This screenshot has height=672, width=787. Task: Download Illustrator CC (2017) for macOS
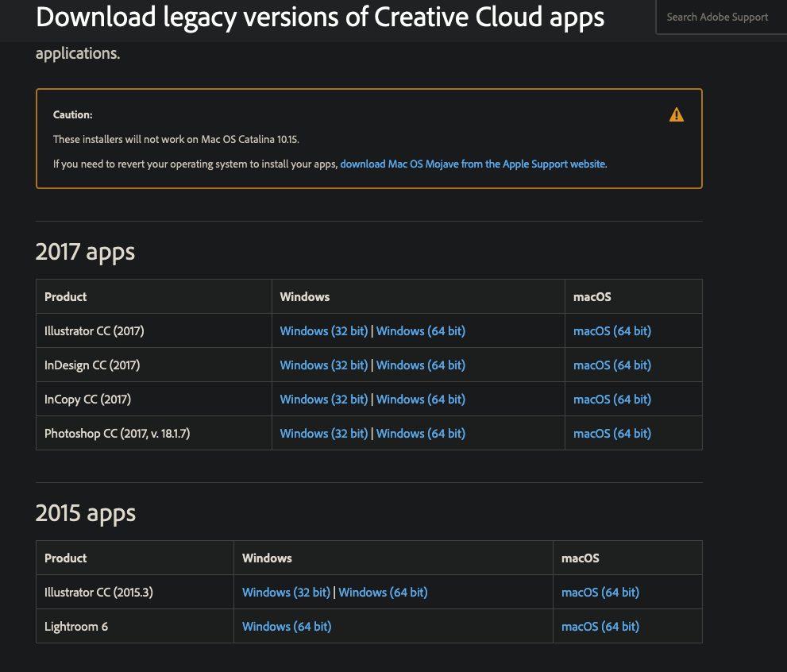[x=611, y=330]
